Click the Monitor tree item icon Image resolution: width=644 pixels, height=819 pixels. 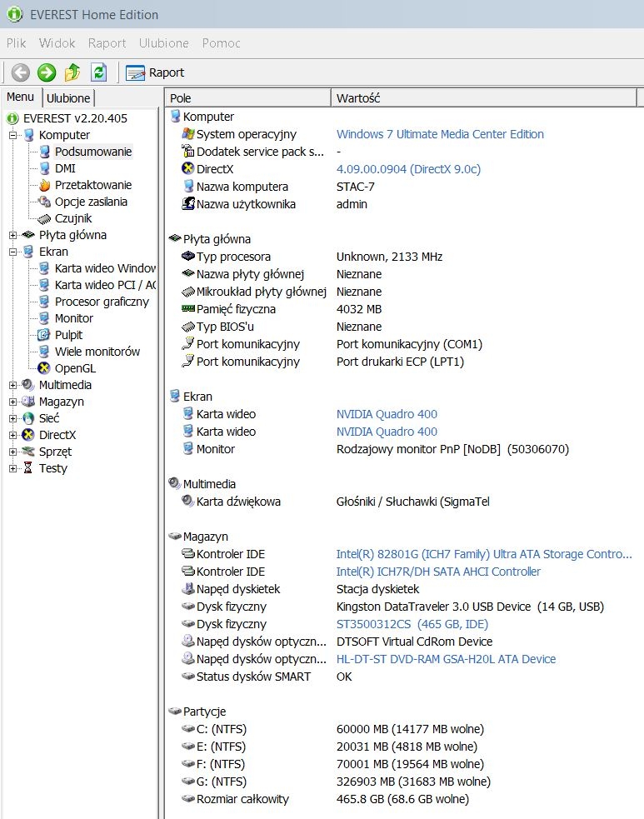44,318
